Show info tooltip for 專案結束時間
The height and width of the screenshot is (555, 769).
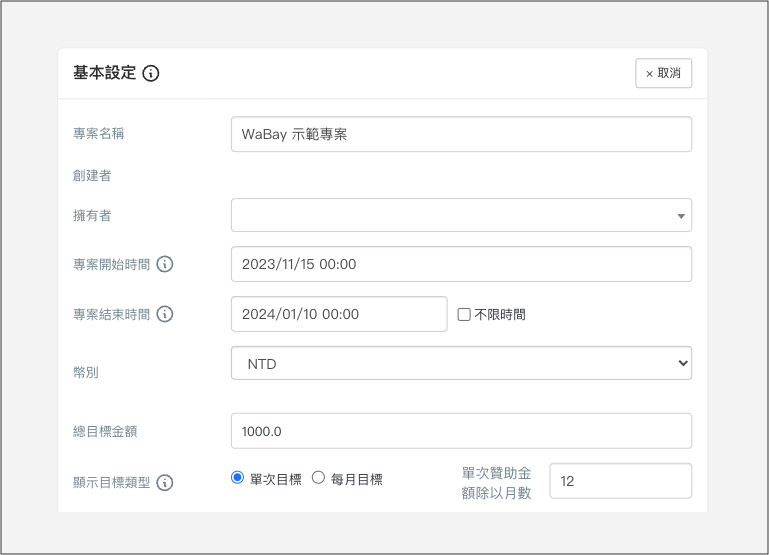point(165,314)
